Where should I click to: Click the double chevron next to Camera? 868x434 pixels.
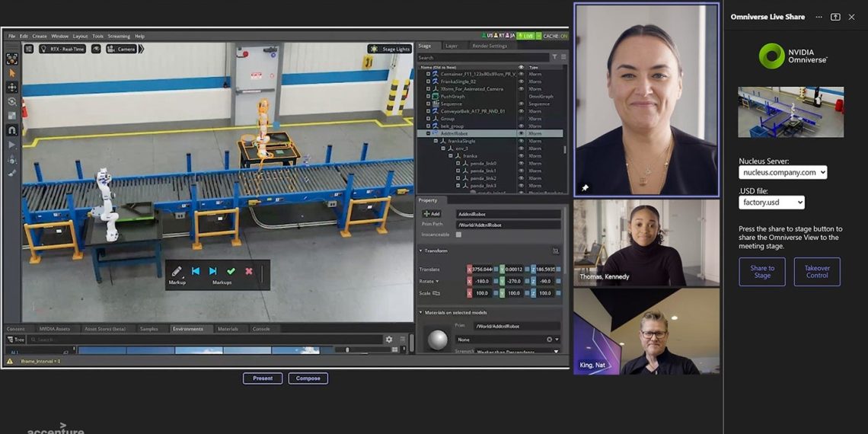tap(141, 49)
